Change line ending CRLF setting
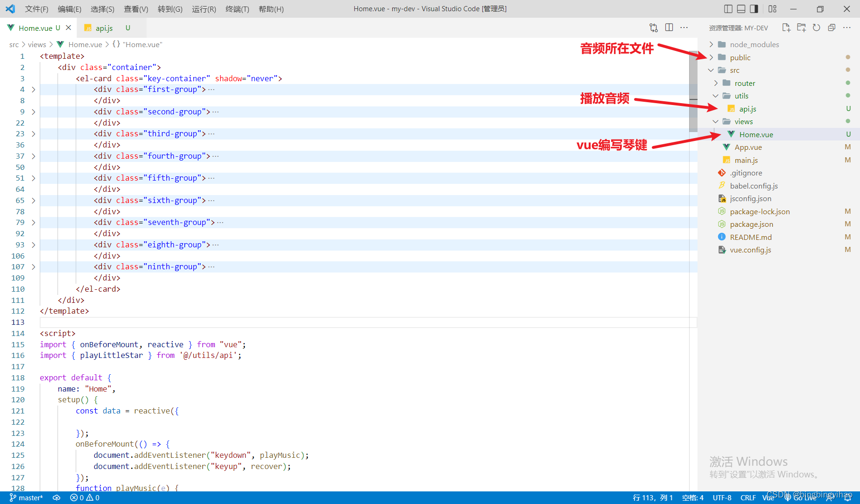 tap(748, 497)
